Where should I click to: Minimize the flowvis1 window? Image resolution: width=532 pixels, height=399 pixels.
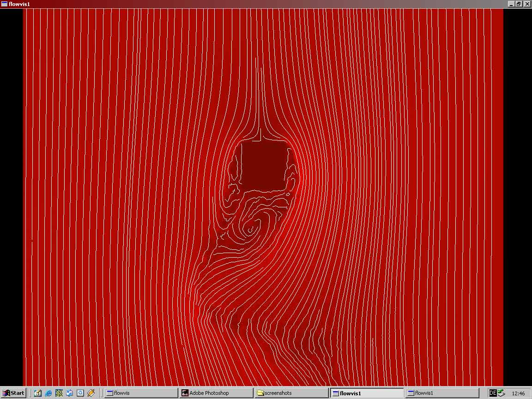[x=511, y=4]
